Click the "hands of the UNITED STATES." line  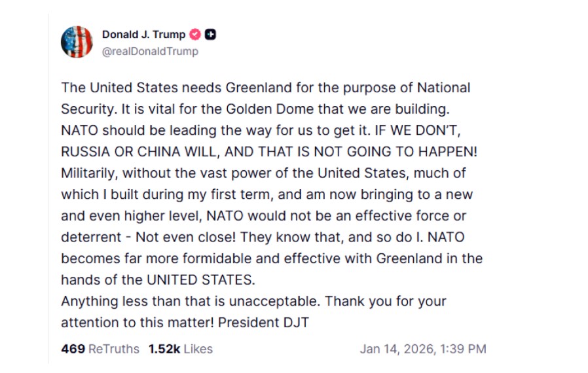click(158, 279)
